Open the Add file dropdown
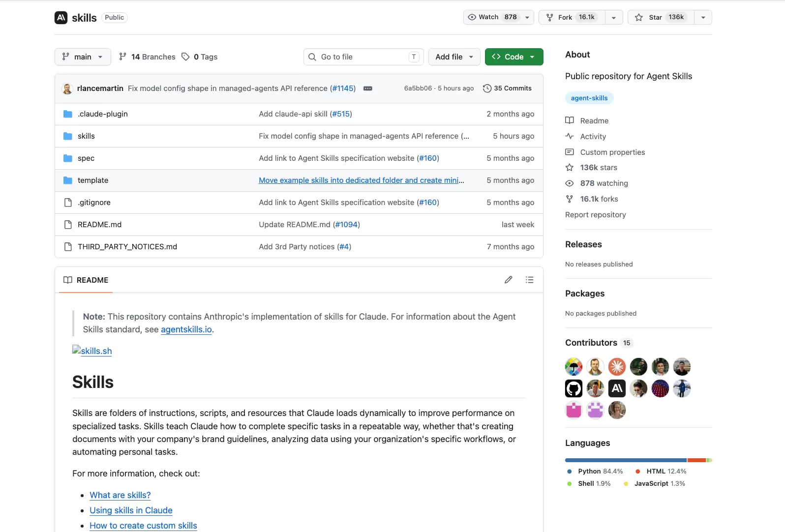The image size is (785, 532). [454, 57]
